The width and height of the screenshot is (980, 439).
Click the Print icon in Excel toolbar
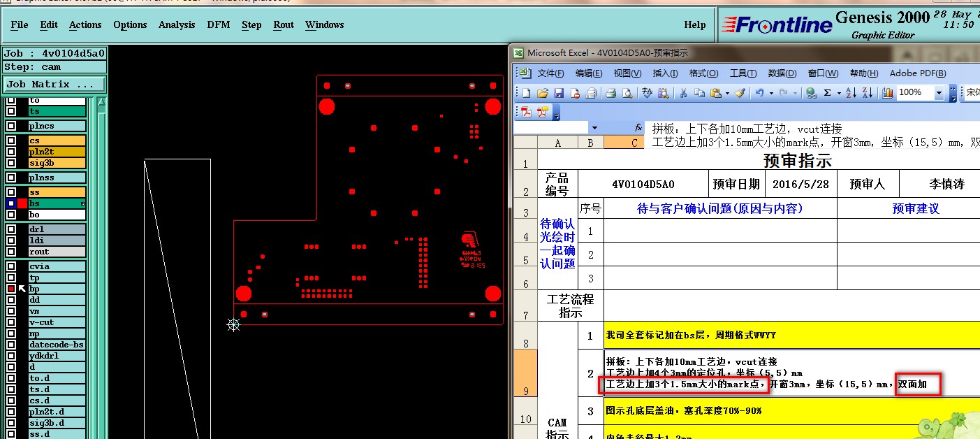click(610, 93)
